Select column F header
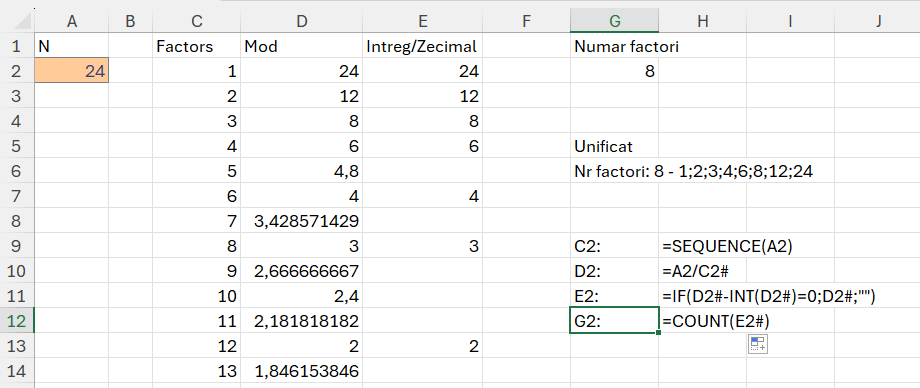 pos(526,22)
